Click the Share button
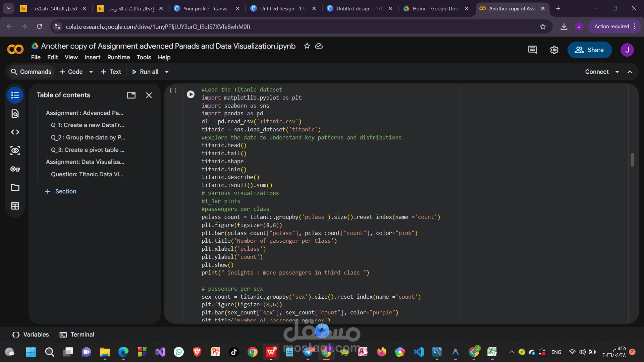The height and width of the screenshot is (362, 644). tap(589, 50)
